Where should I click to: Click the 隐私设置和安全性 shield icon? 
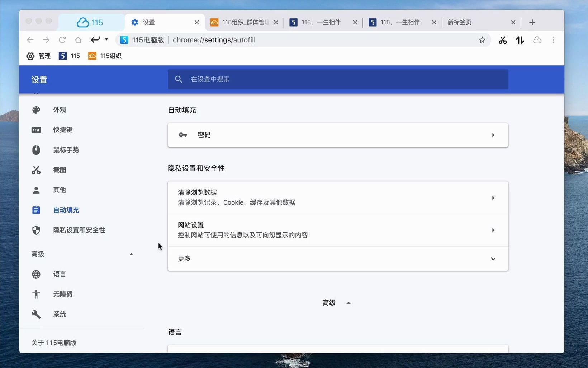coord(36,230)
